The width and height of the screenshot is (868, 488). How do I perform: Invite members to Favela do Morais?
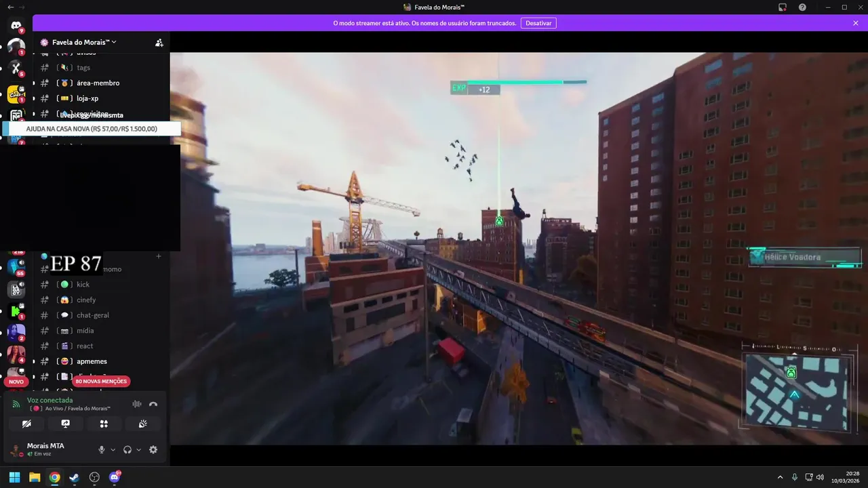[x=159, y=42]
